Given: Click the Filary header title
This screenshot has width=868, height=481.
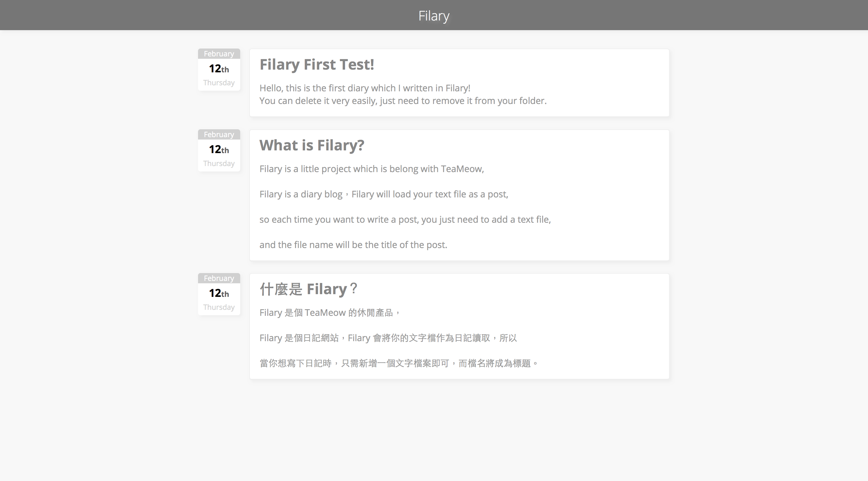Looking at the screenshot, I should [434, 16].
